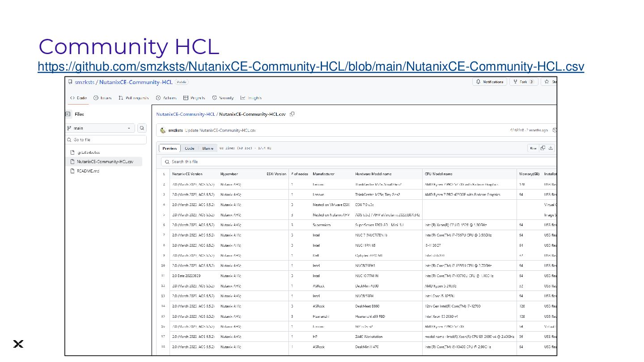Viewport: 644px width, 362px height.
Task: Click the CPU Model name column header
Action: pyautogui.click(x=438, y=174)
